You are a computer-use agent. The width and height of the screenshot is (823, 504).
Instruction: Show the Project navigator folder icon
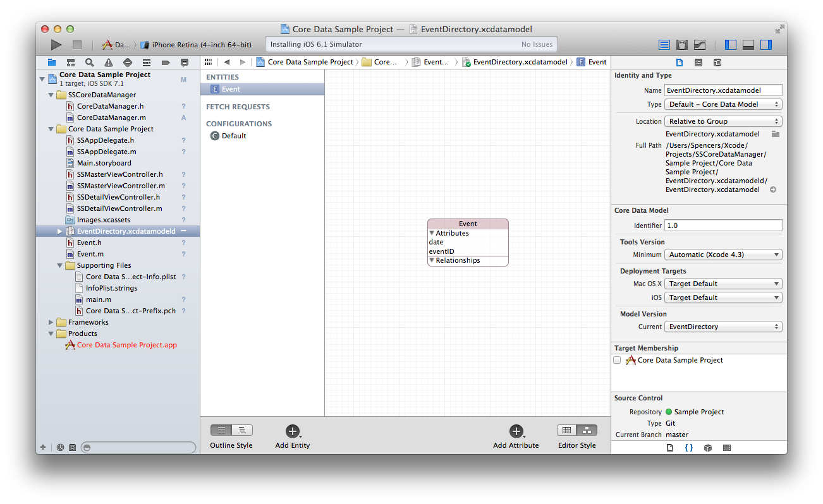(52, 63)
